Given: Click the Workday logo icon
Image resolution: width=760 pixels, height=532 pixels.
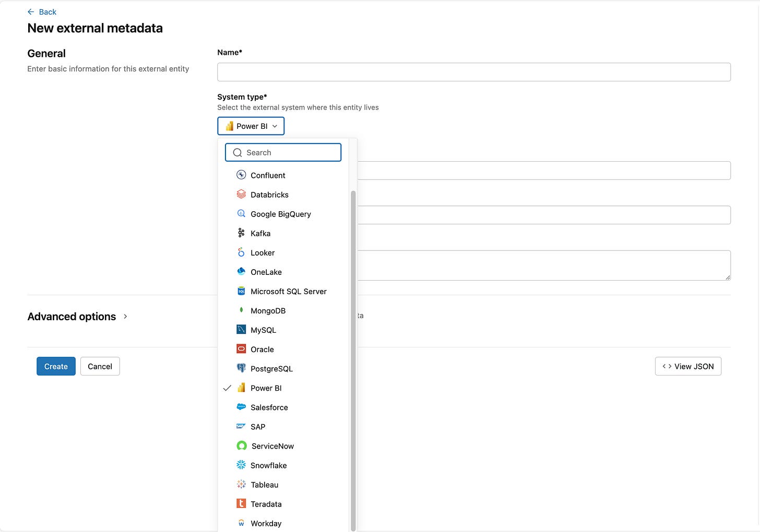Looking at the screenshot, I should (x=241, y=523).
